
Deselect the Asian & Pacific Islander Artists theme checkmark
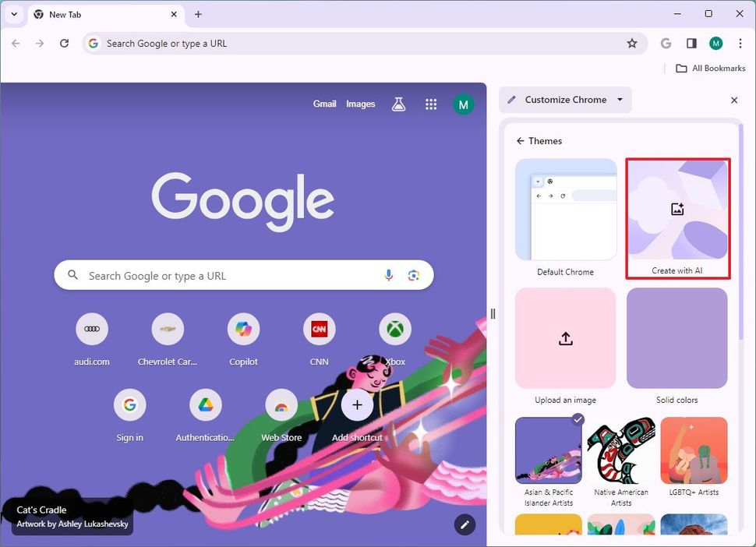click(578, 418)
